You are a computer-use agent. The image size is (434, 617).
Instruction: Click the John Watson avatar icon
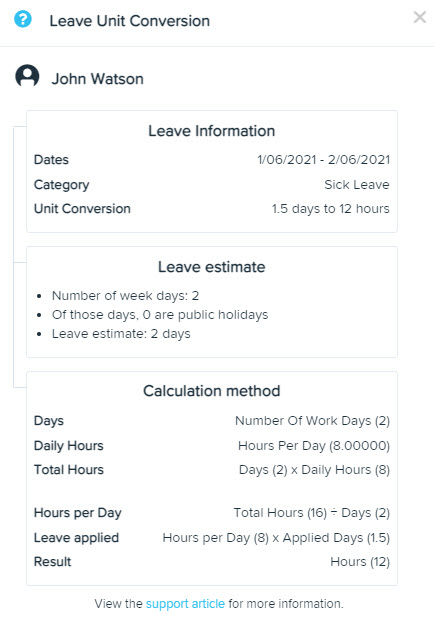pyautogui.click(x=27, y=76)
